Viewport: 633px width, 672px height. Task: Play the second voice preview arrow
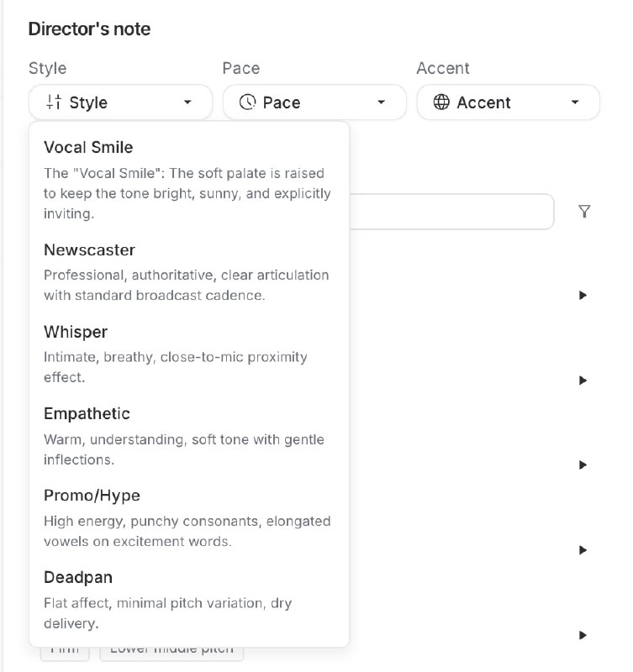pos(582,381)
